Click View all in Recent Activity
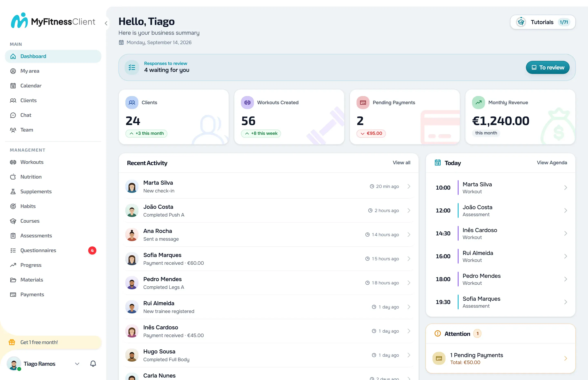 (401, 163)
